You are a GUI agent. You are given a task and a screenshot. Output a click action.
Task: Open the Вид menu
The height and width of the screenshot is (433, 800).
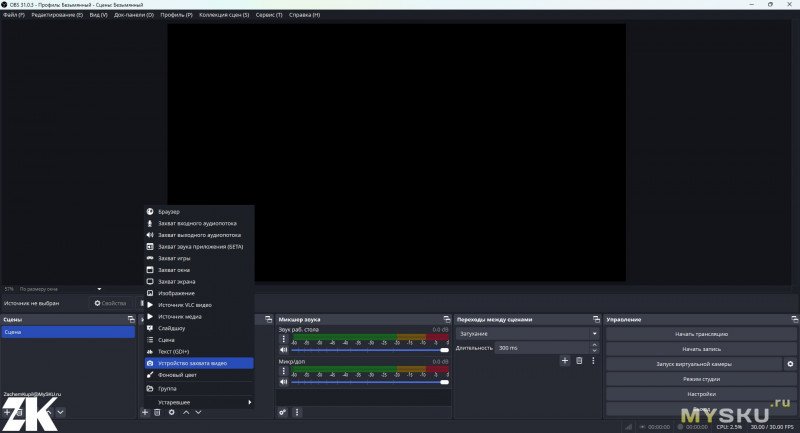tap(98, 15)
